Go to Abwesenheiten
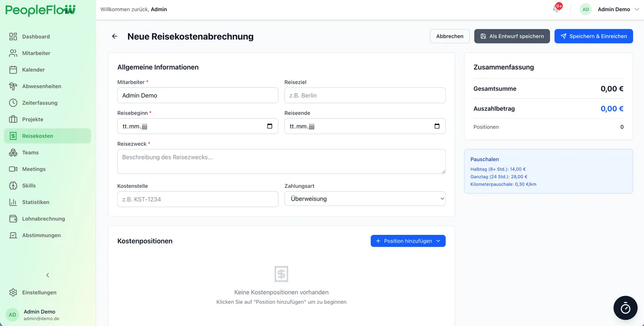This screenshot has width=644, height=326. pos(47,86)
